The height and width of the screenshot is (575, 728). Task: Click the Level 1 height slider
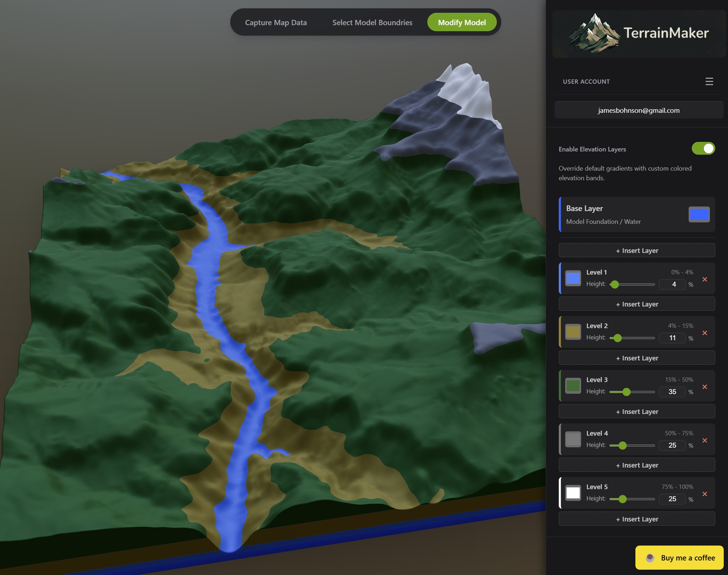(632, 284)
